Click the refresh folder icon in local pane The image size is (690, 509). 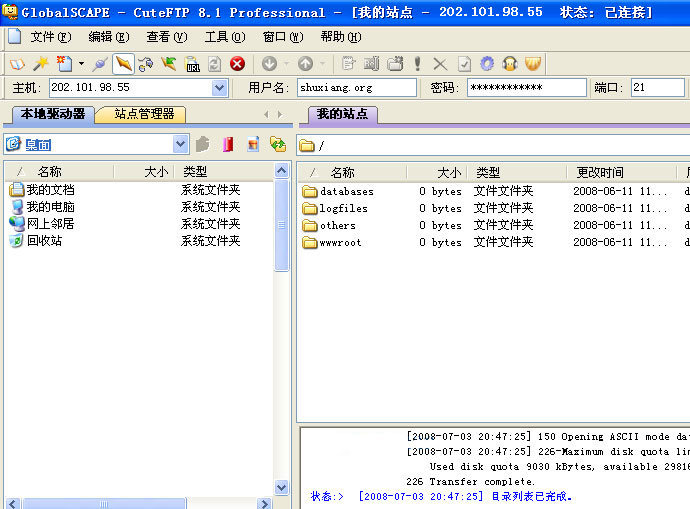pyautogui.click(x=278, y=144)
